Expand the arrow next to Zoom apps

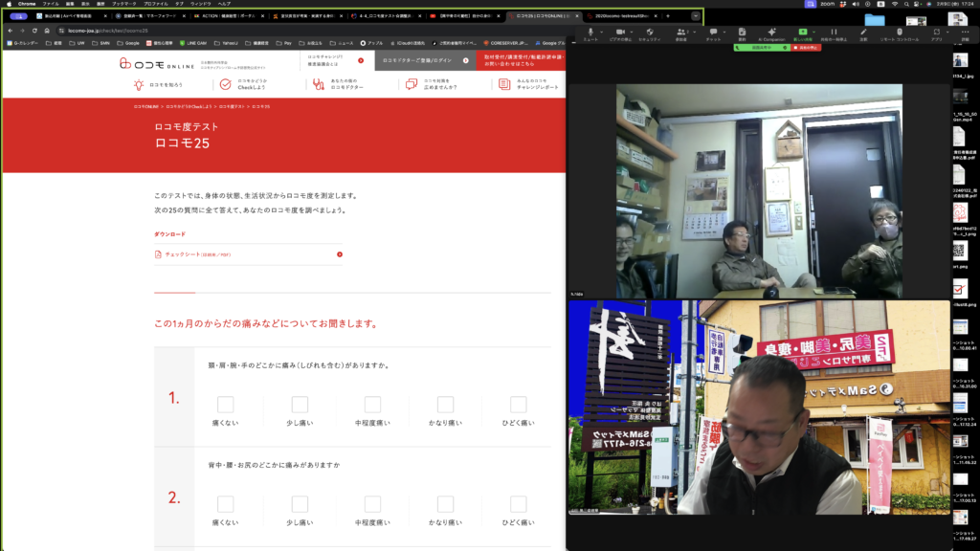(947, 32)
